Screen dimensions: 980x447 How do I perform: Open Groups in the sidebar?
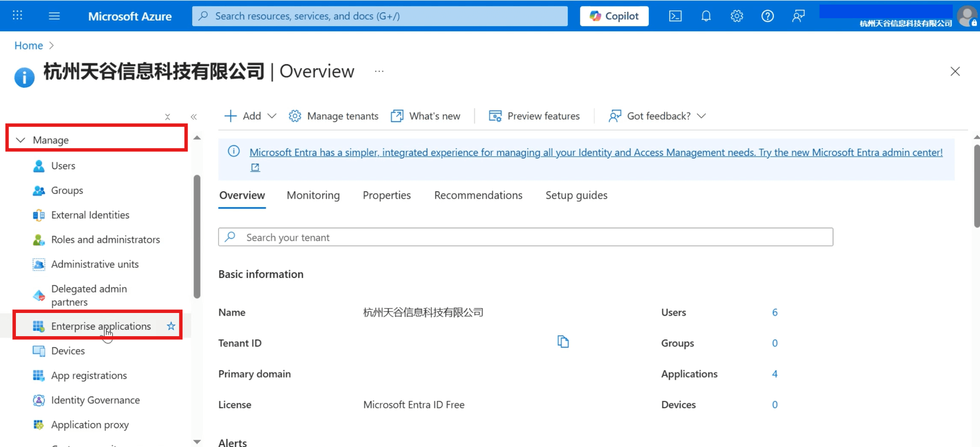coord(67,190)
